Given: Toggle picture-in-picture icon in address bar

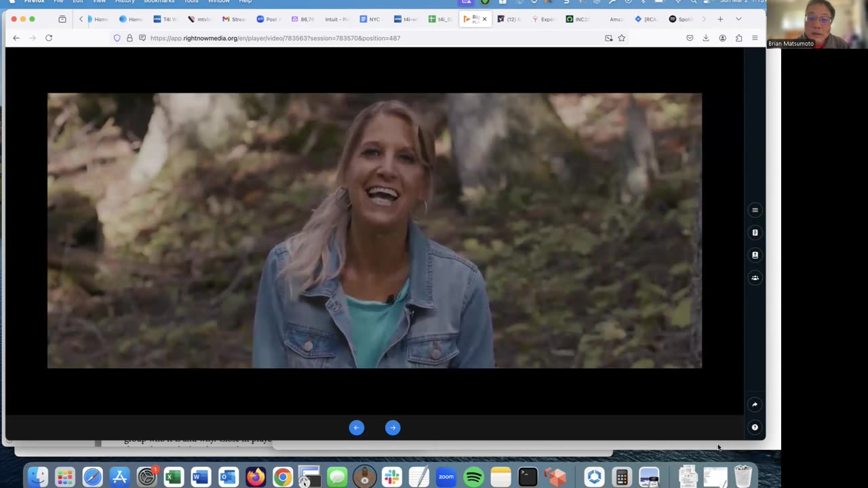Looking at the screenshot, I should (608, 38).
